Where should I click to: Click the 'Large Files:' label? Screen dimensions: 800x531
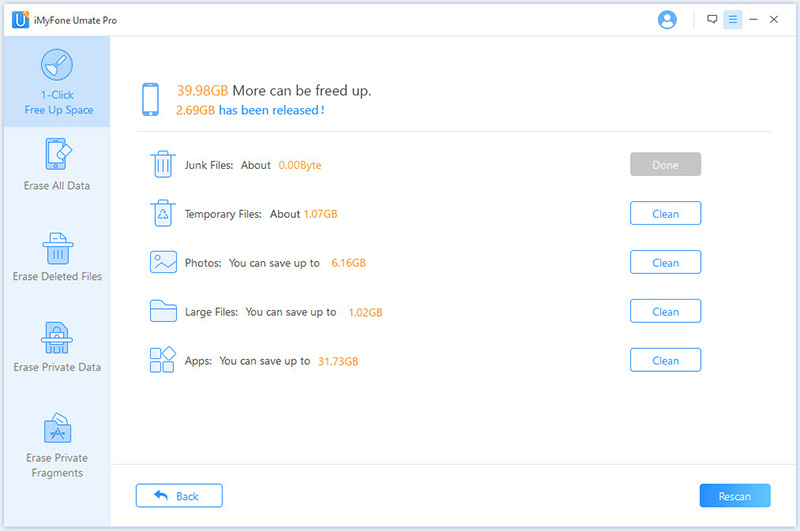click(x=211, y=312)
